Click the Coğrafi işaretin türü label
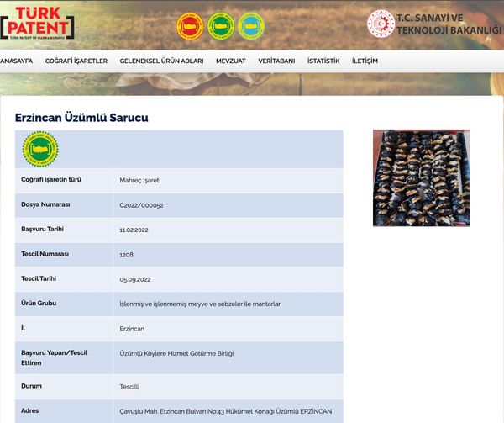This screenshot has width=504, height=423. pyautogui.click(x=51, y=179)
